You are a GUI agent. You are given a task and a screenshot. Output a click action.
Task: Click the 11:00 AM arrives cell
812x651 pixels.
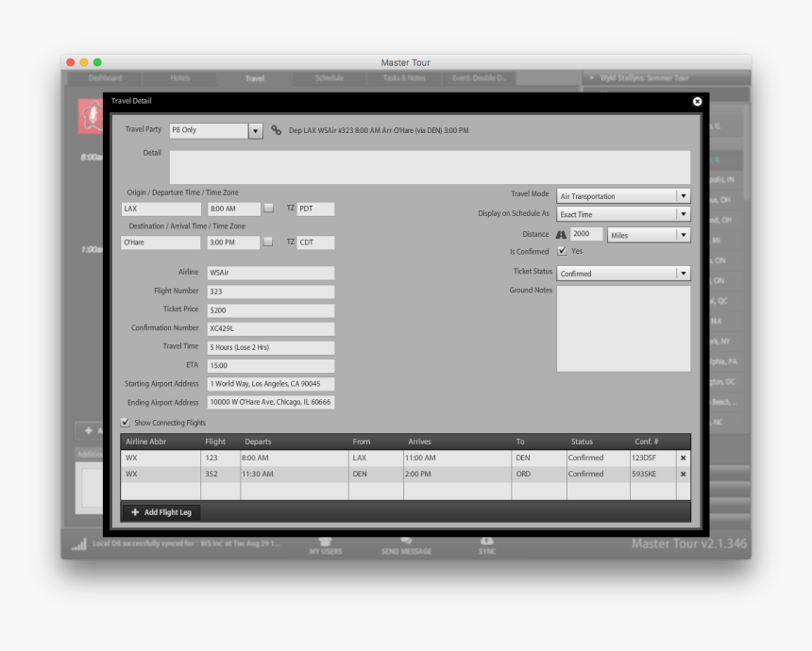click(x=457, y=458)
